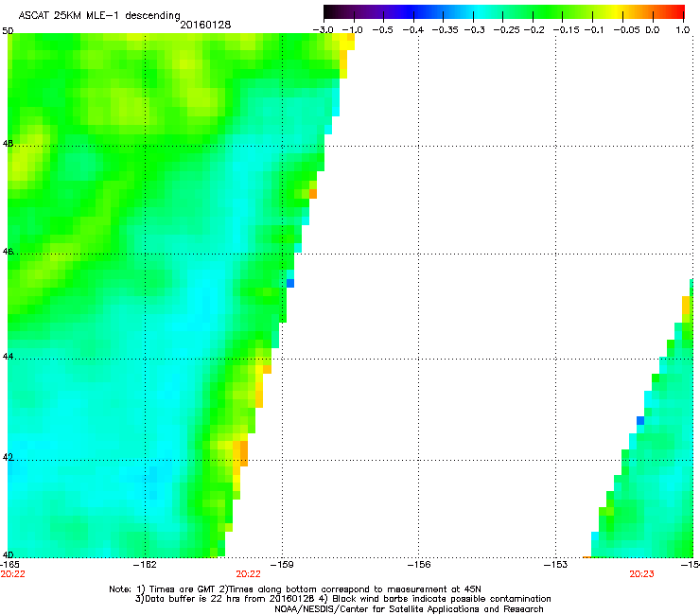Select the latitude label "48"
Screen dimensions: 700x615
pos(8,144)
